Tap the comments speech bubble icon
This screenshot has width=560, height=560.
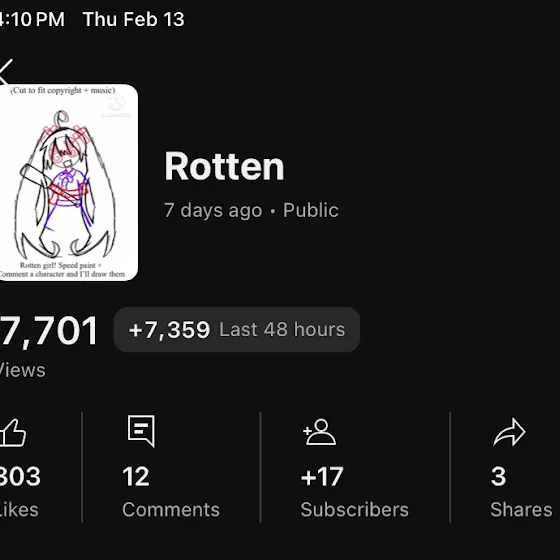pos(141,431)
